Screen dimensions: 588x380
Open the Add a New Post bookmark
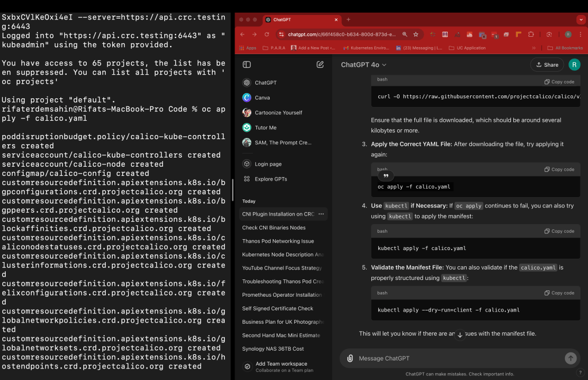313,48
